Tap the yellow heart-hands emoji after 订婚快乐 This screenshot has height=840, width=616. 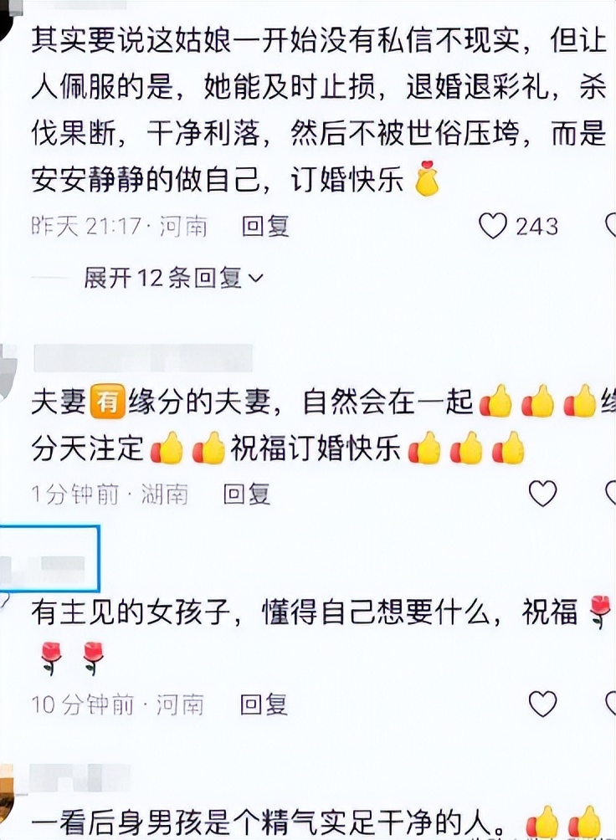tap(427, 178)
